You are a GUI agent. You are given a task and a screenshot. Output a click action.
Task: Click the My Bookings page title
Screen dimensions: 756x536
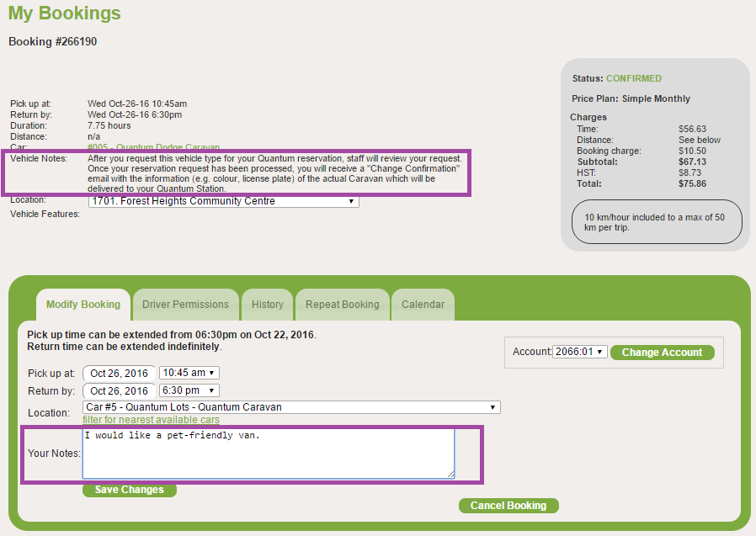65,13
